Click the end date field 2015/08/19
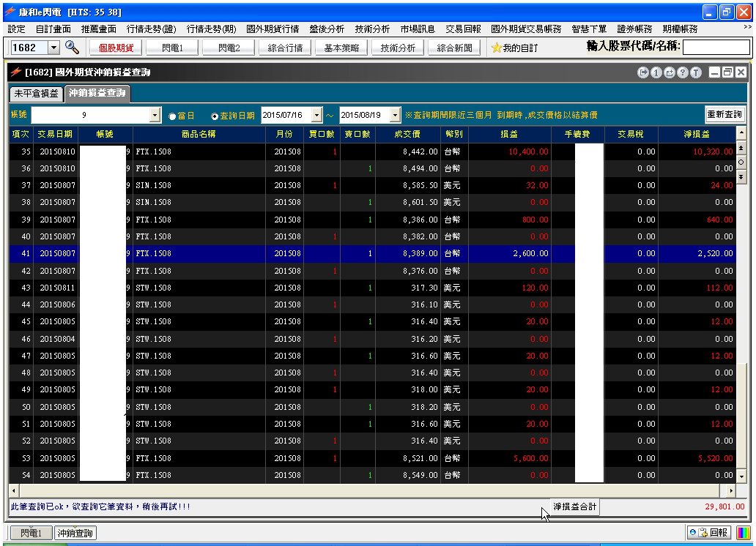The height and width of the screenshot is (546, 756). pyautogui.click(x=365, y=115)
